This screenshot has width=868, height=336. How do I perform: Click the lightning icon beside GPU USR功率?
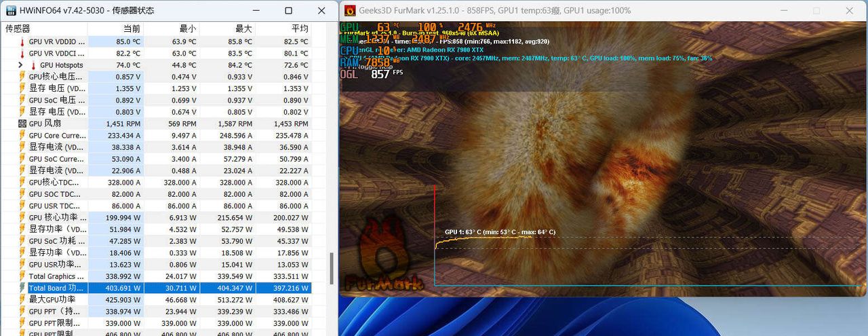[22, 264]
